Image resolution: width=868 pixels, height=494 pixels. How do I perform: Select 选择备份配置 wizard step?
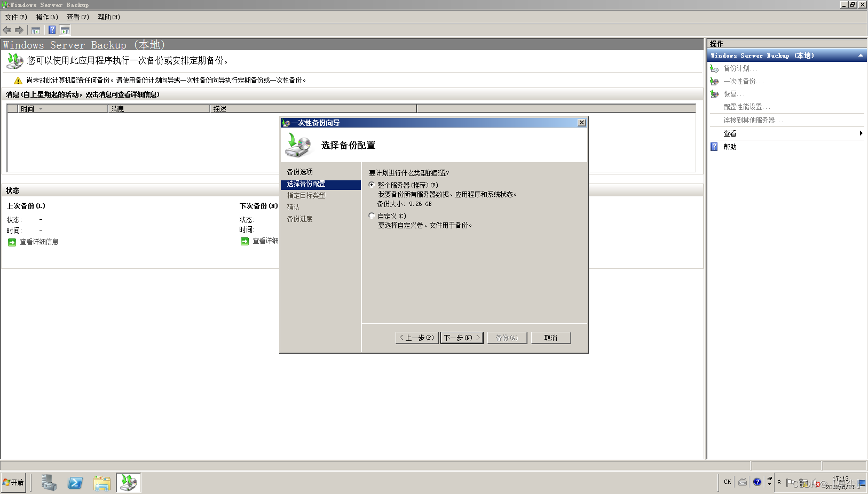point(321,184)
